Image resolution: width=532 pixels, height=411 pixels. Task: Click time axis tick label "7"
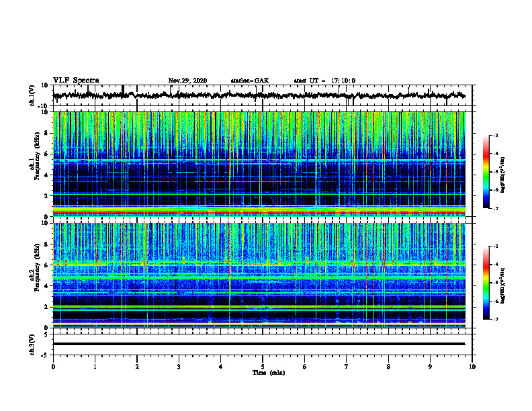[347, 367]
